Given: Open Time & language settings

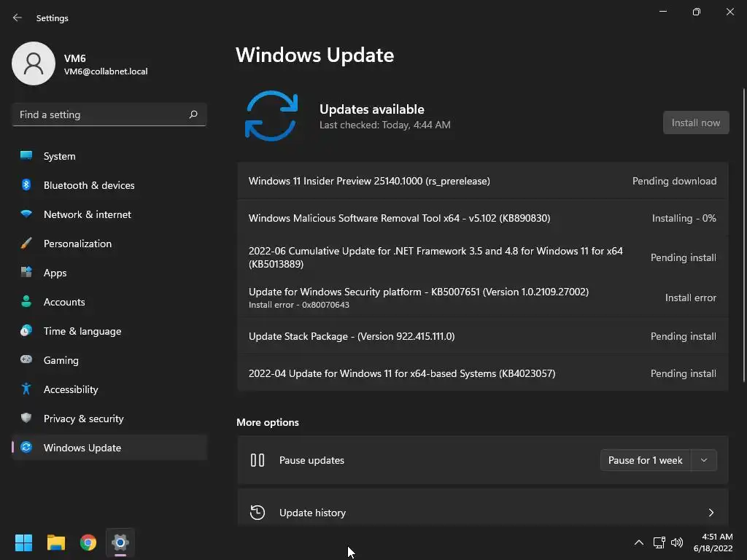Looking at the screenshot, I should (109, 331).
